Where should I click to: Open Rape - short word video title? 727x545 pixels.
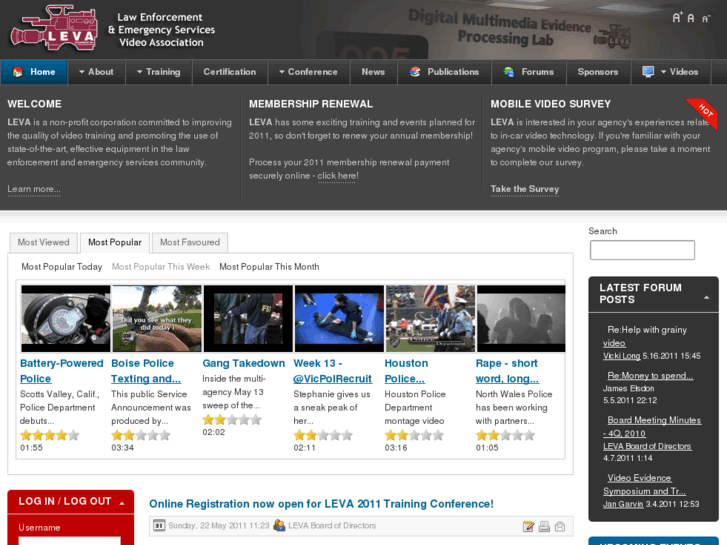pyautogui.click(x=507, y=371)
